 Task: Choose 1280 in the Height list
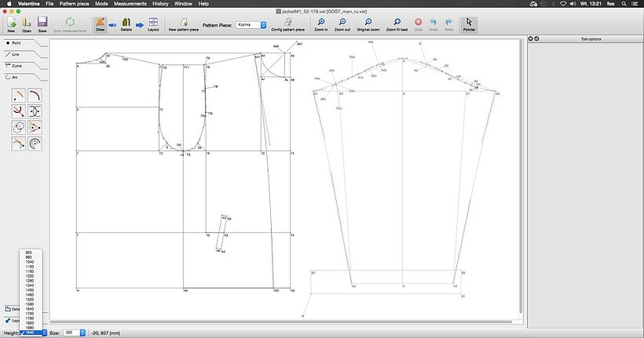pos(31,281)
